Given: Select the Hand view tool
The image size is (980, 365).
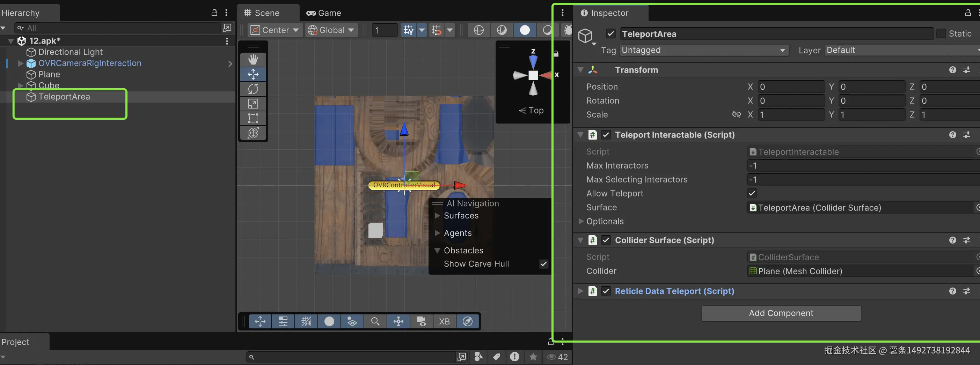Looking at the screenshot, I should pyautogui.click(x=253, y=60).
